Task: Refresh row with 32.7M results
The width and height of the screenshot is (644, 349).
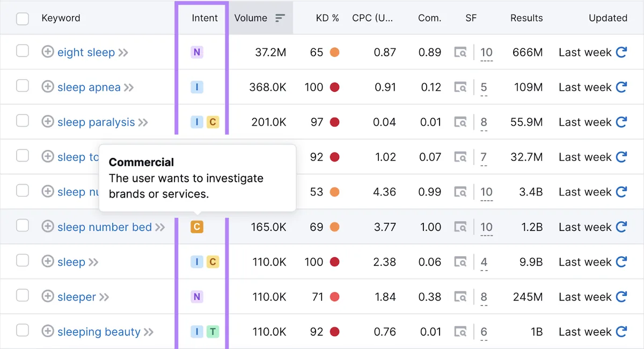Action: (621, 157)
